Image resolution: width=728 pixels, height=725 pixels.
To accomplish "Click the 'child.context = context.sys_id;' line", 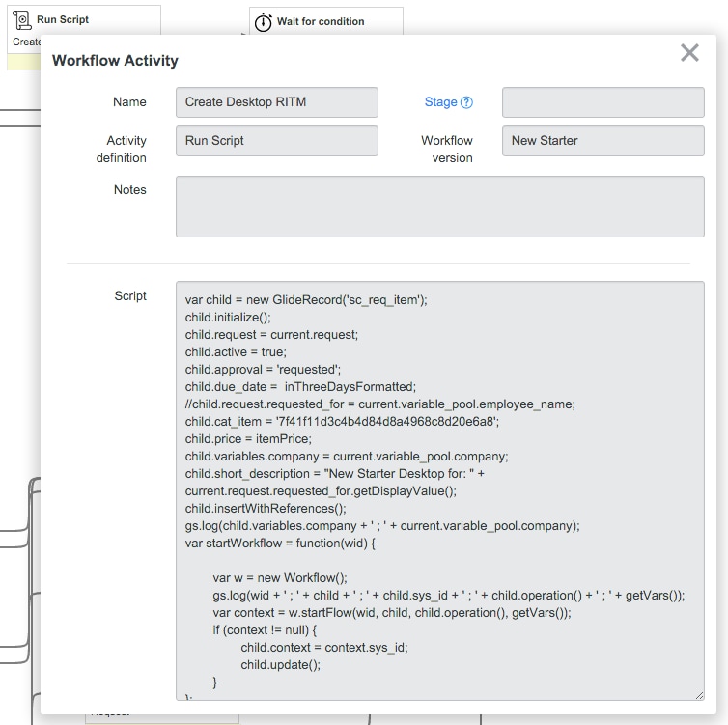I will coord(324,648).
